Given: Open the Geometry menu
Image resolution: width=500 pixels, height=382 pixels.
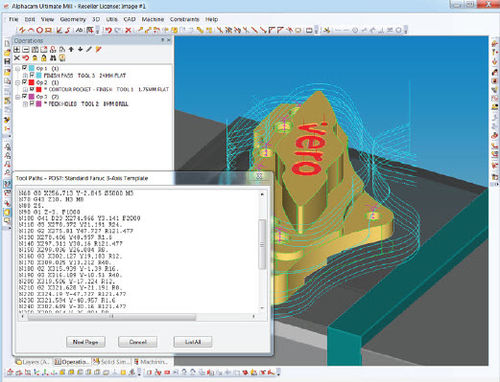Looking at the screenshot, I should point(73,19).
